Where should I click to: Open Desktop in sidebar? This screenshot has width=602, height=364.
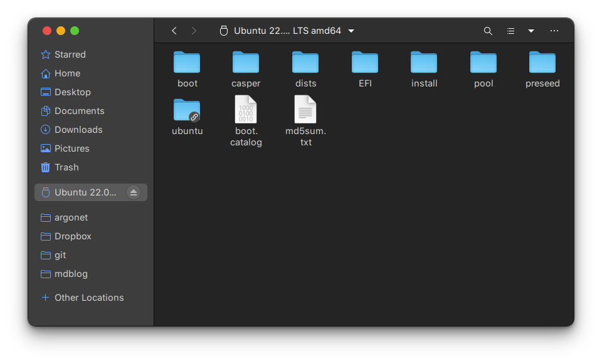point(91,92)
